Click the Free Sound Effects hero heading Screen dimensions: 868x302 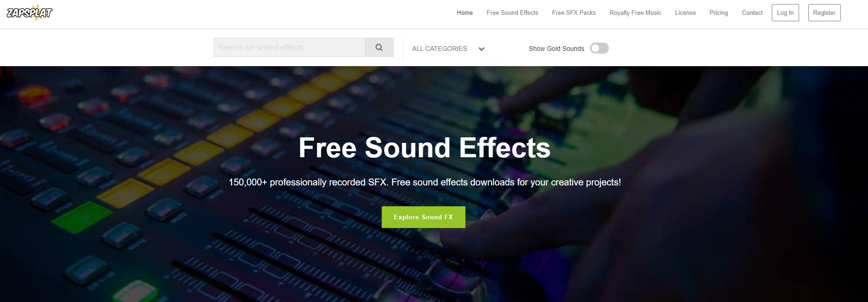click(424, 148)
